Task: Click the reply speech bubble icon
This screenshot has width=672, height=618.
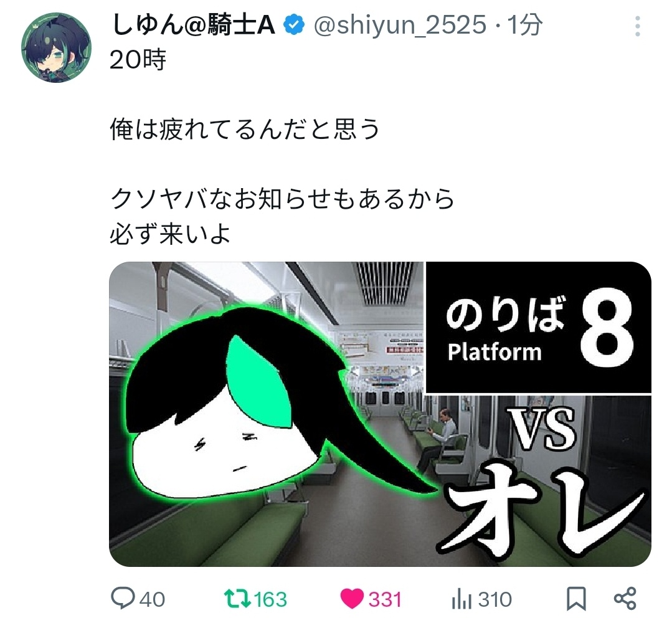Action: coord(123,598)
